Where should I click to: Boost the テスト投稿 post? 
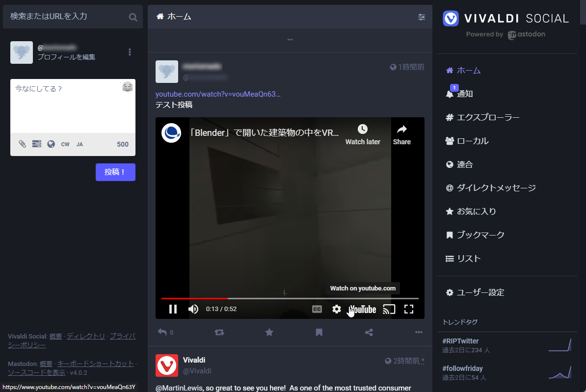pyautogui.click(x=219, y=332)
